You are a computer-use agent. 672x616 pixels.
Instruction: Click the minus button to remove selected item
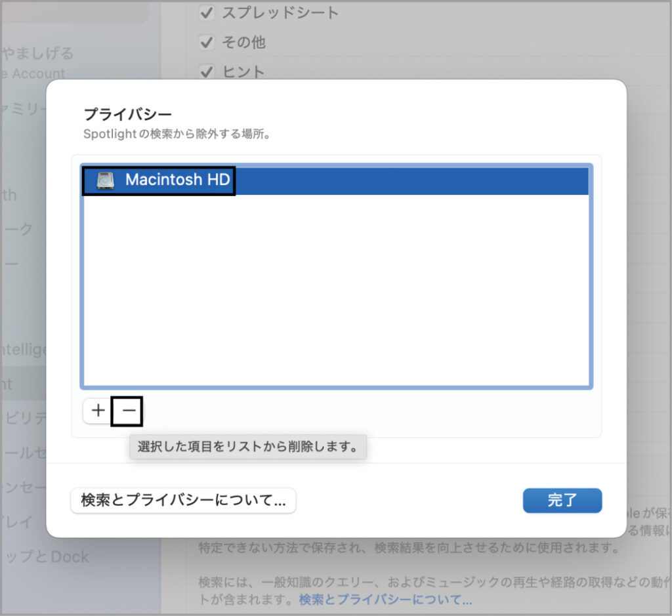[127, 411]
